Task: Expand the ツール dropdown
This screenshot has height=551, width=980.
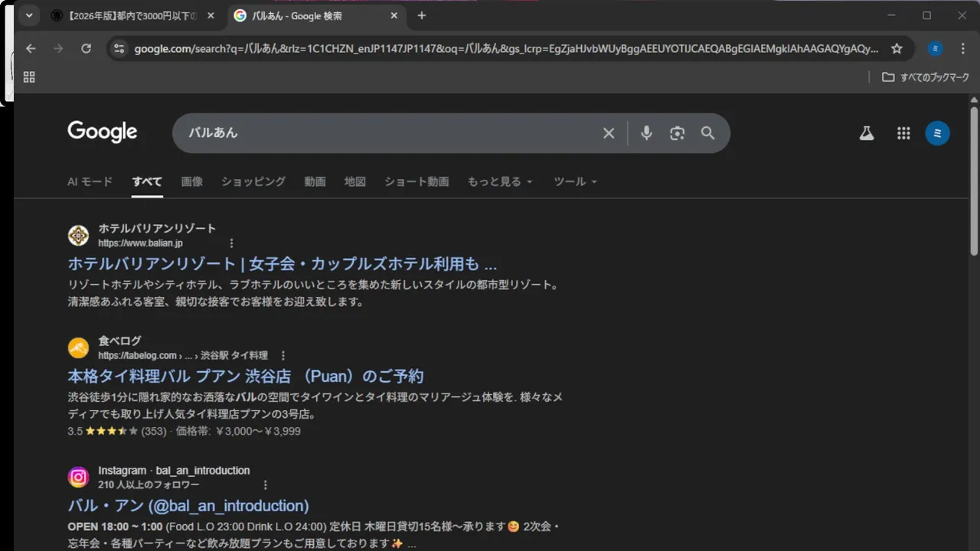Action: (x=575, y=181)
